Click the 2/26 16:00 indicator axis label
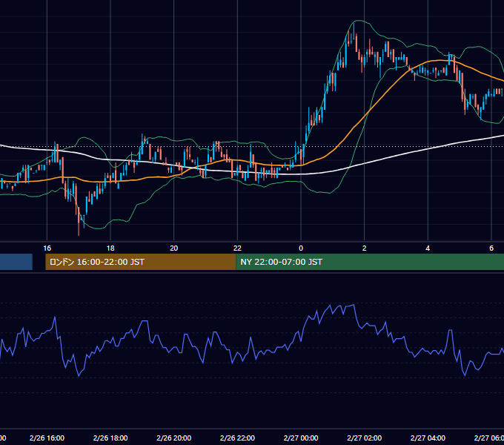 pos(47,438)
